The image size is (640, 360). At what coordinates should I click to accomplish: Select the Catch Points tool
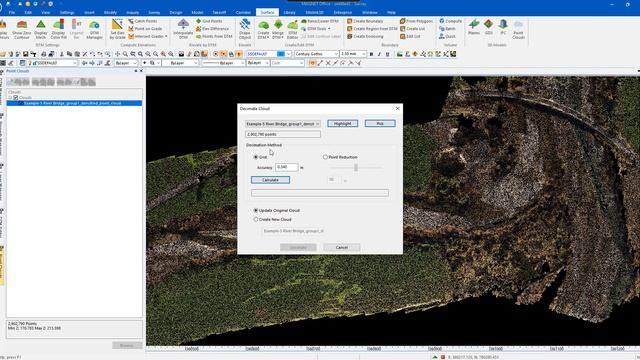(142, 21)
